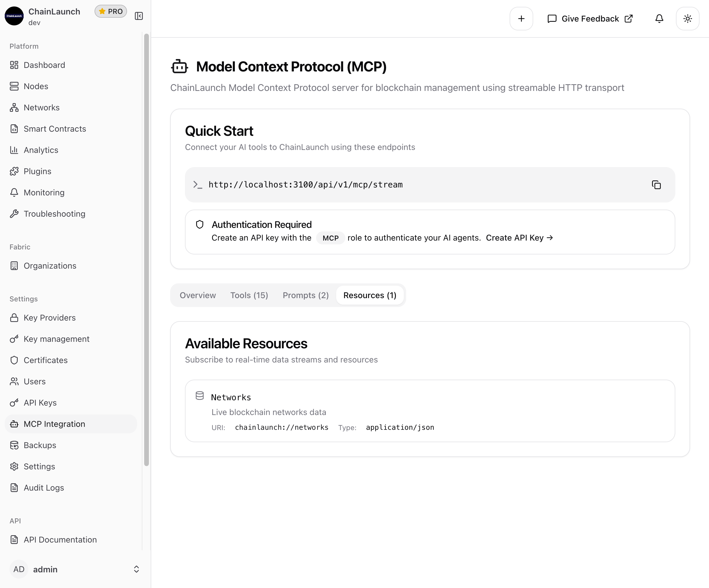Open Backups in settings
709x588 pixels.
pos(40,445)
